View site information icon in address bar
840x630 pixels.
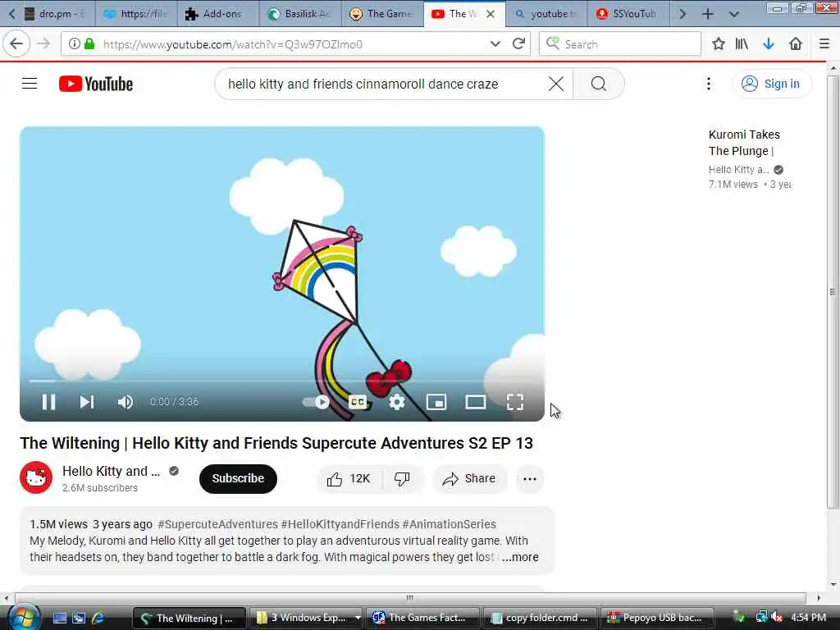pos(75,44)
